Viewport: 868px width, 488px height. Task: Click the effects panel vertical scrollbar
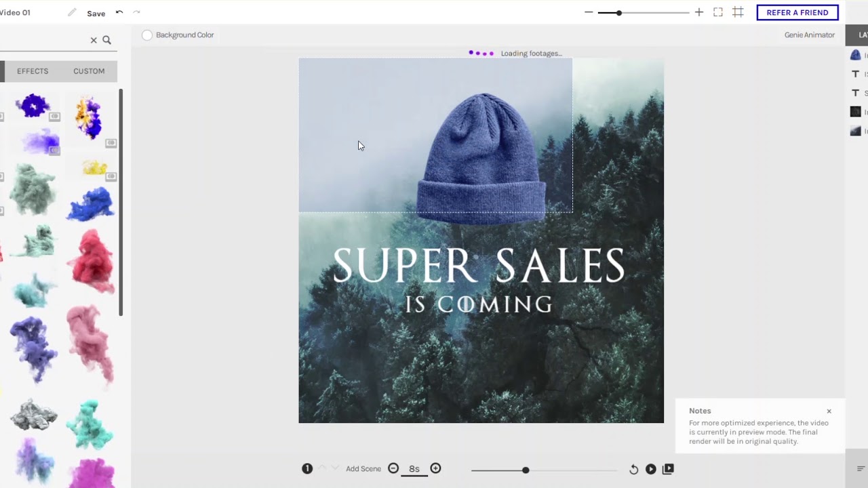coord(121,202)
